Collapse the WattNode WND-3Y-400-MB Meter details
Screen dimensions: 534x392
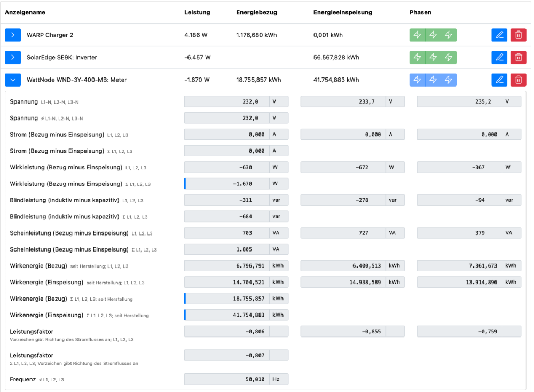tap(13, 80)
